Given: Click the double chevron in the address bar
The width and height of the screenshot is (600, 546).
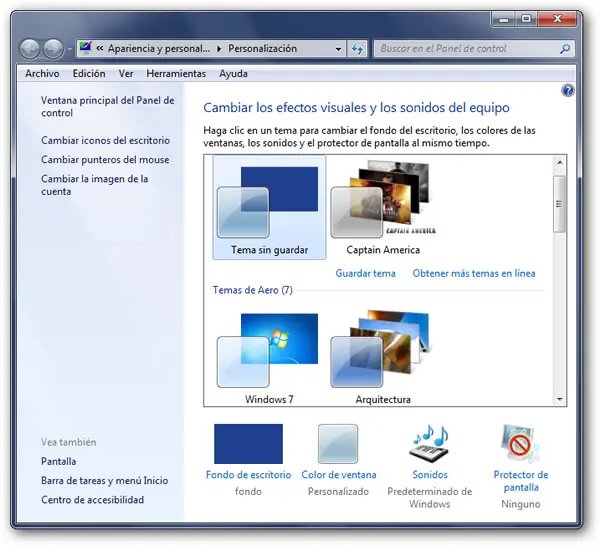Looking at the screenshot, I should pyautogui.click(x=99, y=49).
